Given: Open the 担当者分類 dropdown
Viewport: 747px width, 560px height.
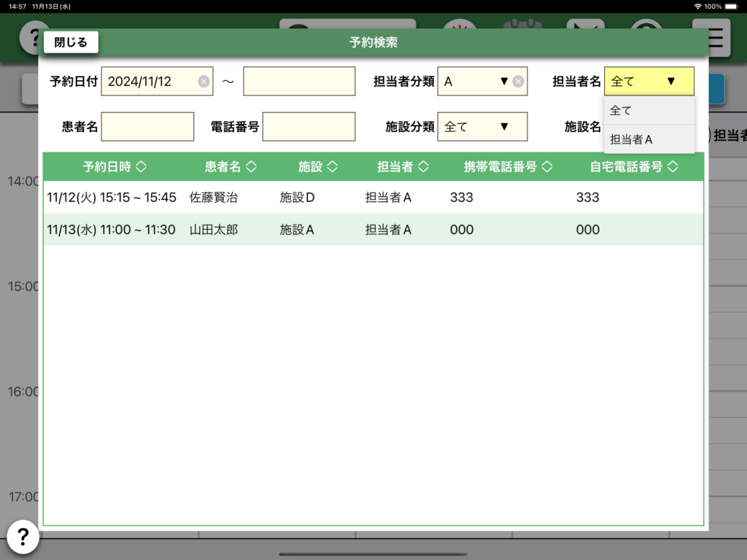Looking at the screenshot, I should (474, 82).
